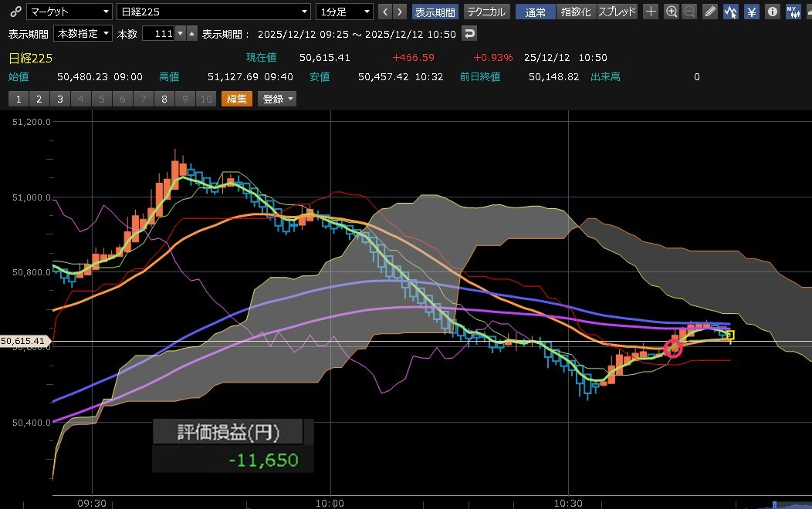812x509 pixels.
Task: Toggle the 表示期間 display button
Action: tap(435, 12)
